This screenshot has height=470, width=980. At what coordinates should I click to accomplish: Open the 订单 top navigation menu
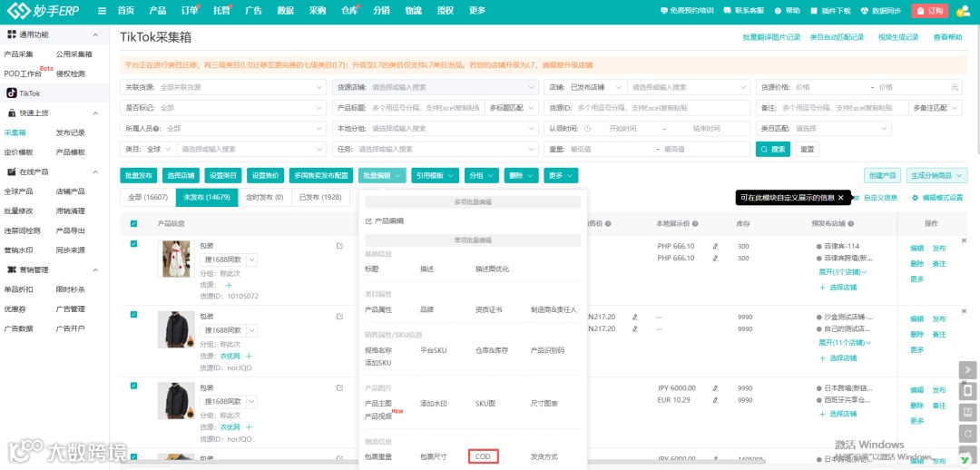pos(190,11)
